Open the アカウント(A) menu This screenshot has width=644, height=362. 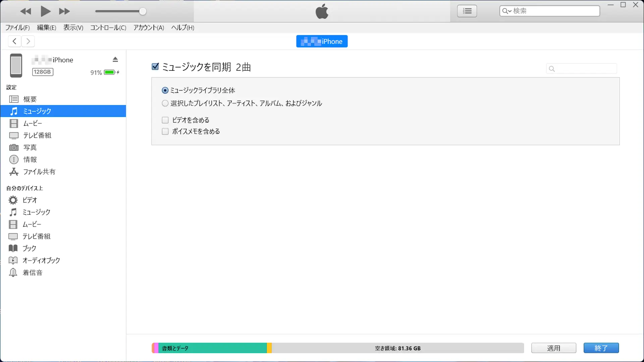point(149,27)
